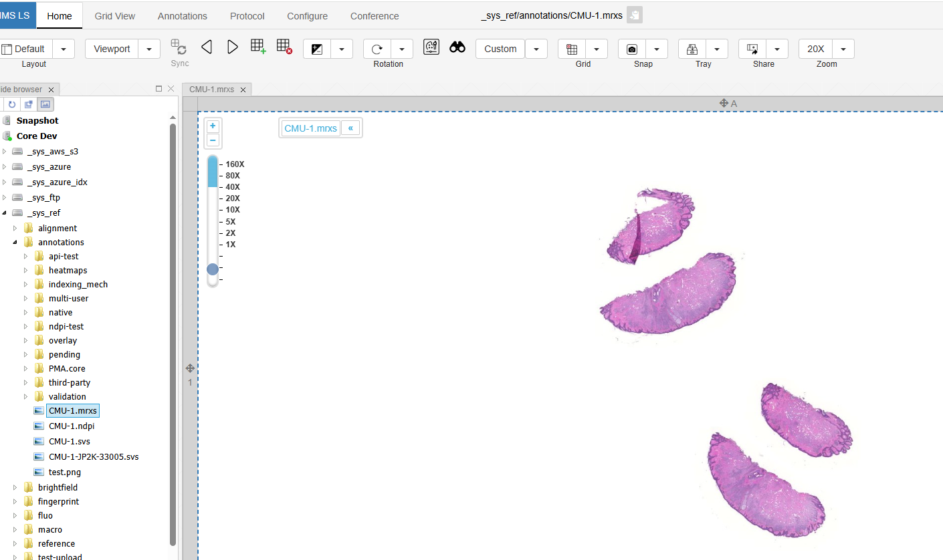The width and height of the screenshot is (943, 560).
Task: Click the Snap camera button
Action: 632,49
